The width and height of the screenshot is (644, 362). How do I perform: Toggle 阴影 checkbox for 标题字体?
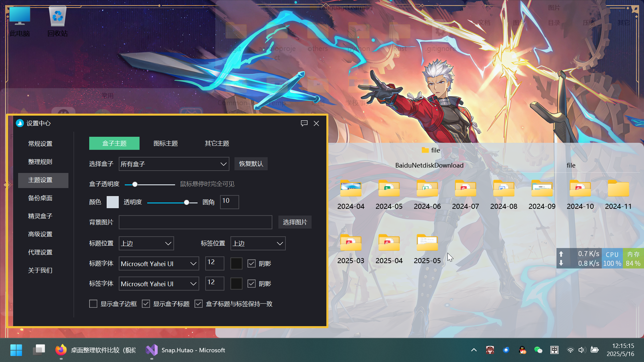[x=252, y=264]
